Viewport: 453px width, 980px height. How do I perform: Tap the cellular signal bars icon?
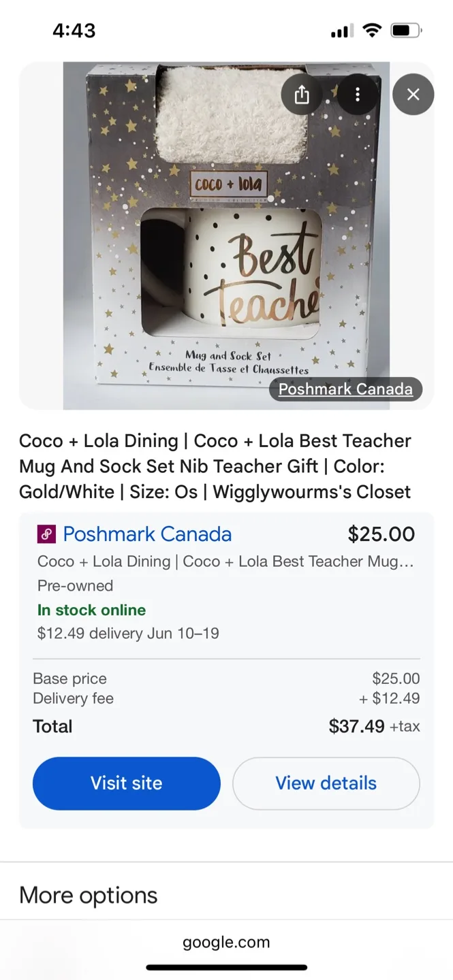click(341, 30)
